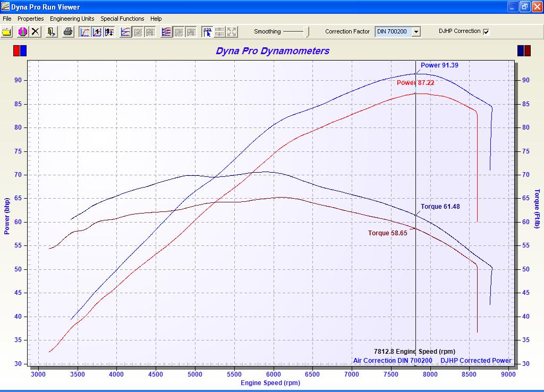
Task: Select the cursor values 123 pointer icon
Action: [207, 32]
